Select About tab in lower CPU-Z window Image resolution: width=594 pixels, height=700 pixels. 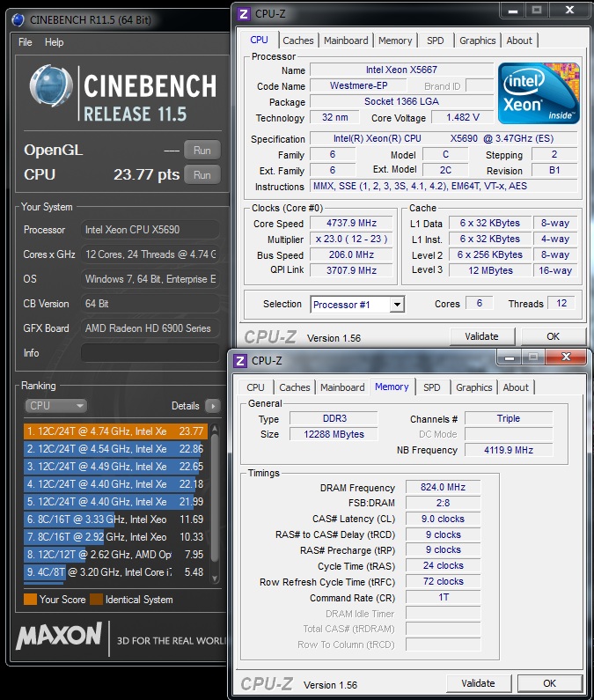(516, 387)
